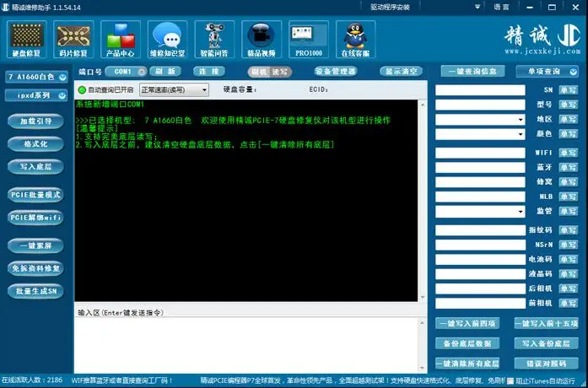Click into the 型号 model input field
The height and width of the screenshot is (388, 588).
click(x=480, y=105)
